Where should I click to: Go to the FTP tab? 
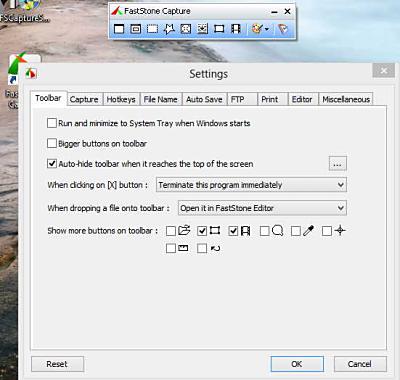pos(242,99)
